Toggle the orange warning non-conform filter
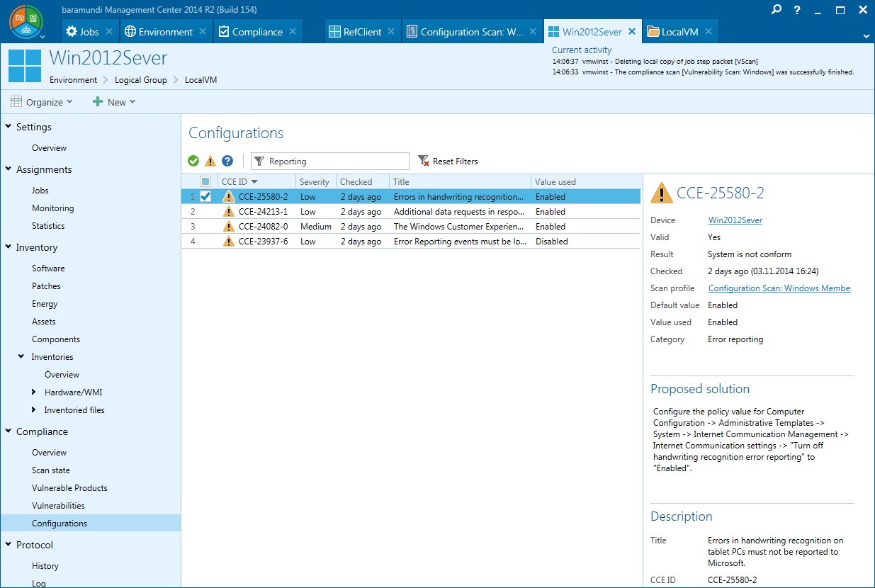 click(210, 161)
